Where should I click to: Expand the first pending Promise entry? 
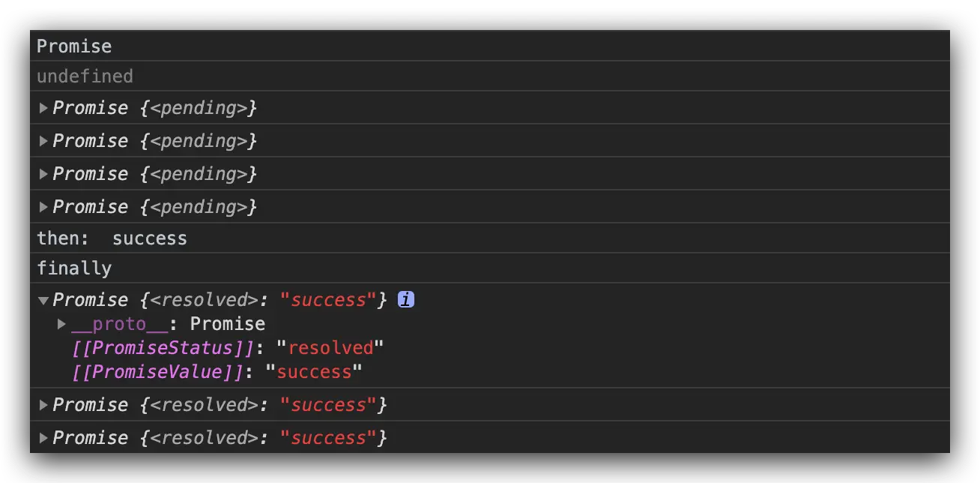[x=43, y=108]
